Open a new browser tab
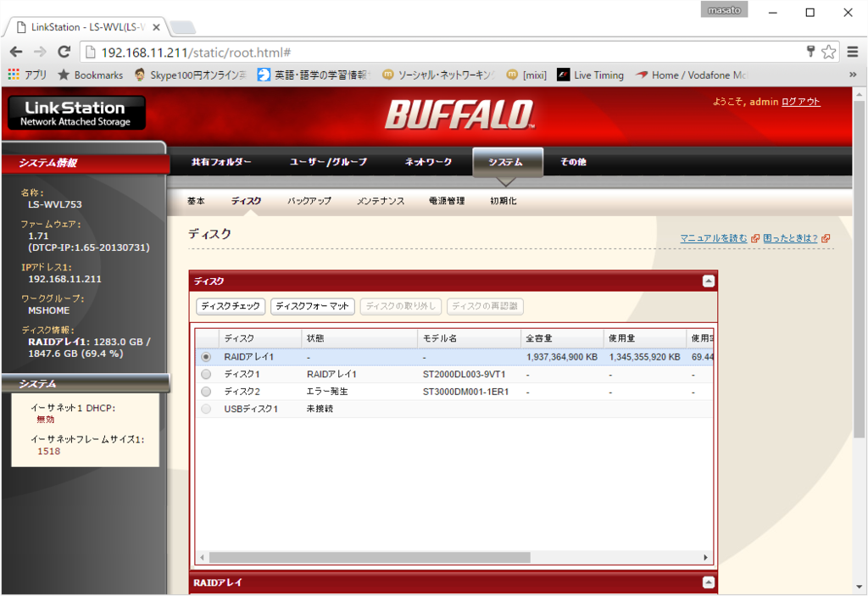 [182, 27]
